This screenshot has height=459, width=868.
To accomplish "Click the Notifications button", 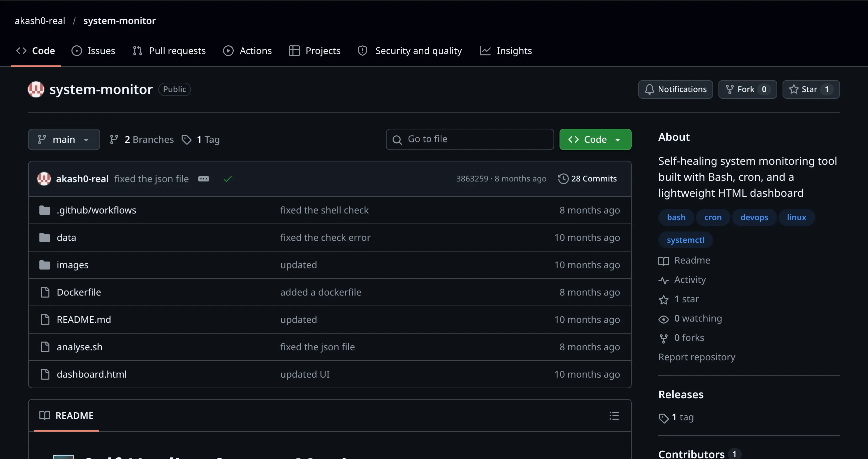I will 675,89.
